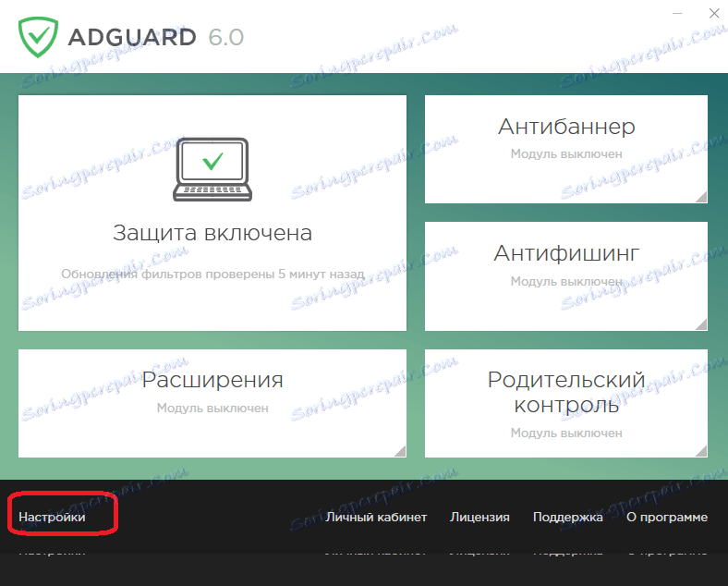Open the Родительский контроль module tile
The width and height of the screenshot is (728, 586).
pos(566,404)
